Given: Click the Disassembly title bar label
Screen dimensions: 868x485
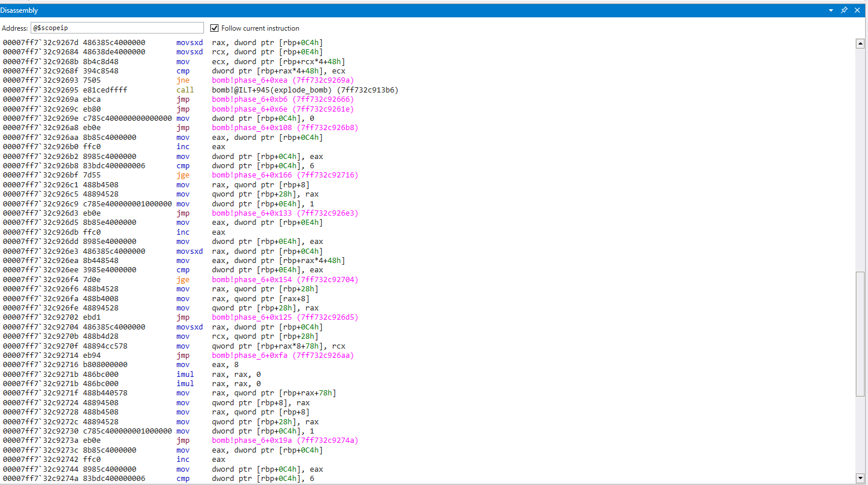Looking at the screenshot, I should click(19, 10).
